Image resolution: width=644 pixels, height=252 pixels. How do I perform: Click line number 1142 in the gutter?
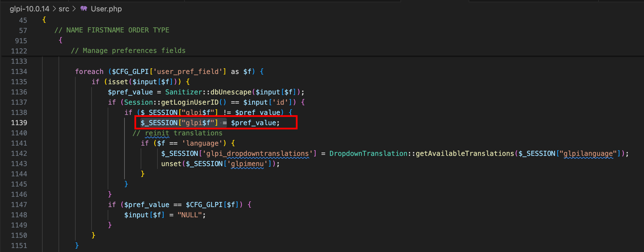pyautogui.click(x=19, y=153)
